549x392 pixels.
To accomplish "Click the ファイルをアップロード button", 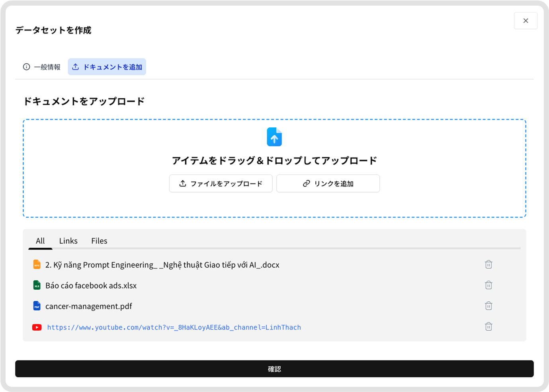I will point(221,183).
